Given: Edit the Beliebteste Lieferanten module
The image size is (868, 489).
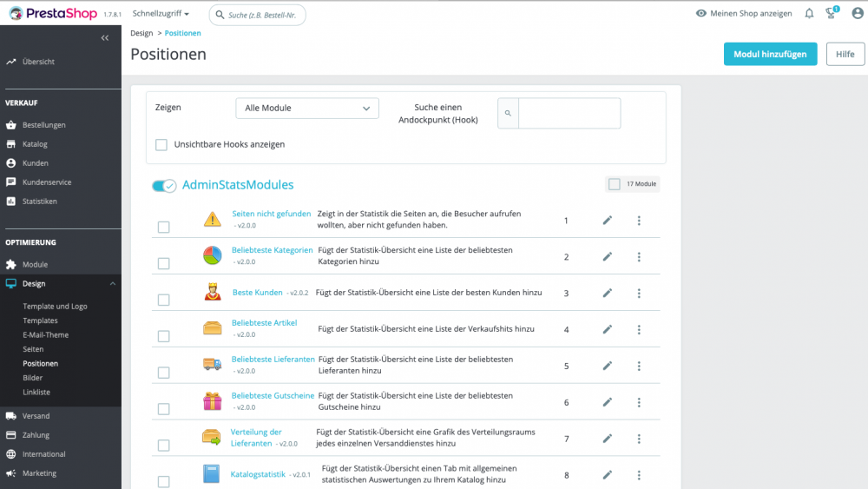Looking at the screenshot, I should pos(608,366).
